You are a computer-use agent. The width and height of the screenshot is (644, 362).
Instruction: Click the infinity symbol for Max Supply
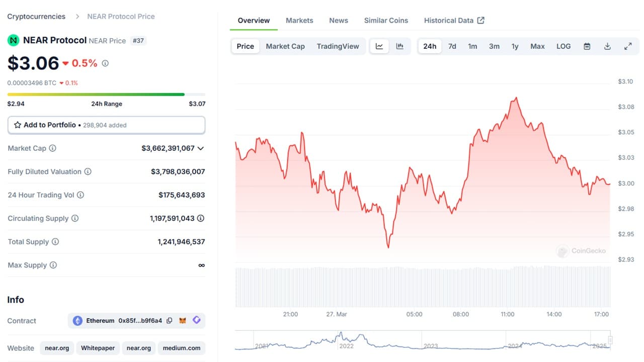pos(201,265)
